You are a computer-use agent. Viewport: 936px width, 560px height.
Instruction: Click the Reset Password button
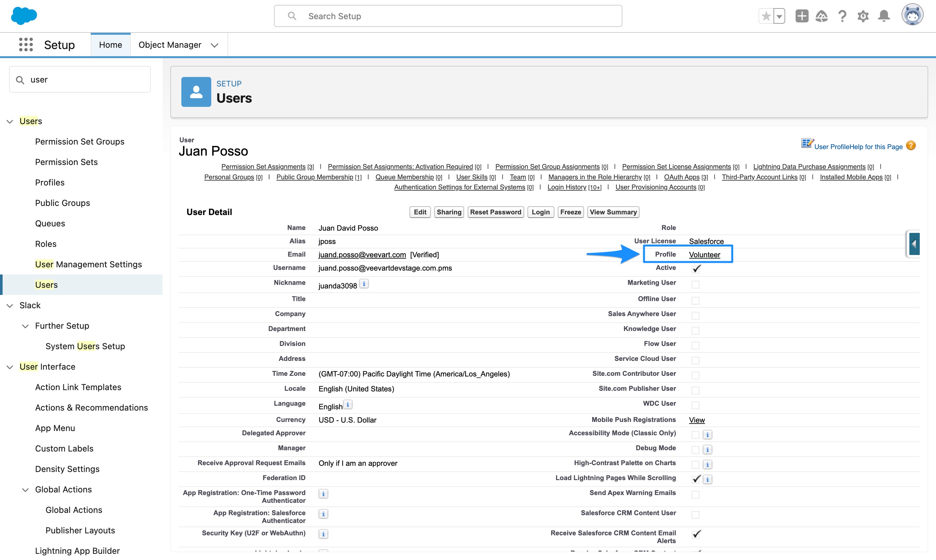point(496,212)
